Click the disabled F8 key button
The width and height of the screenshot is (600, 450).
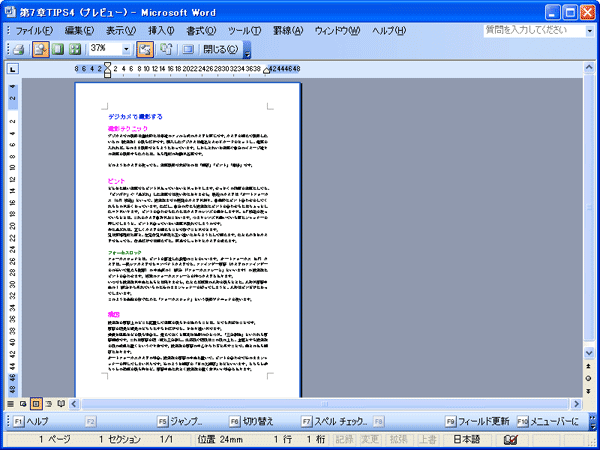[378, 422]
